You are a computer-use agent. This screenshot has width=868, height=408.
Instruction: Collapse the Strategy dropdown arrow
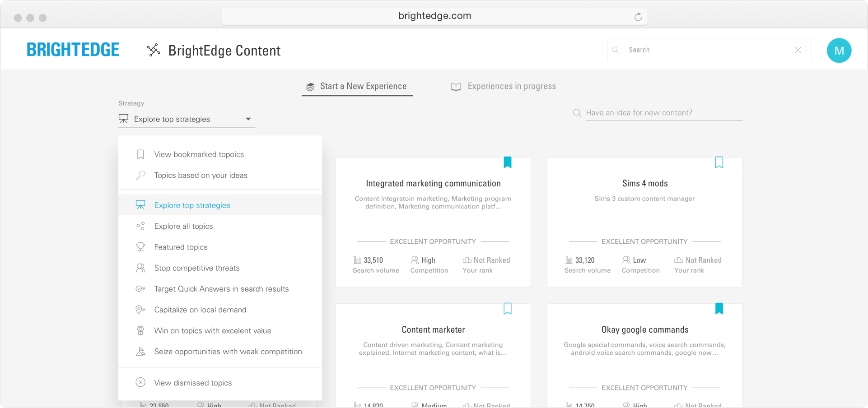coord(248,119)
